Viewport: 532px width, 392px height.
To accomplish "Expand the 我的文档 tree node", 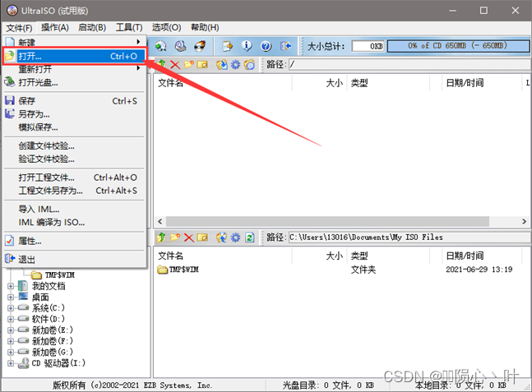I will [x=11, y=286].
